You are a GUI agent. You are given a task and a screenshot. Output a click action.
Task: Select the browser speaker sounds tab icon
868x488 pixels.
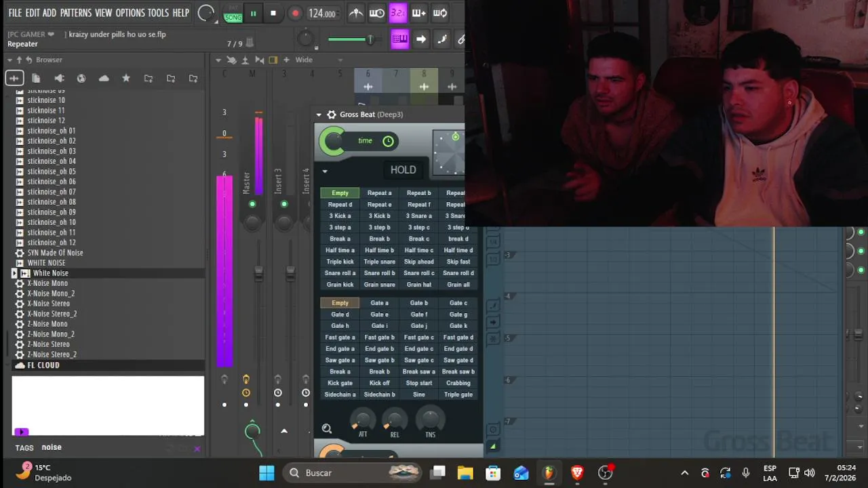point(59,78)
